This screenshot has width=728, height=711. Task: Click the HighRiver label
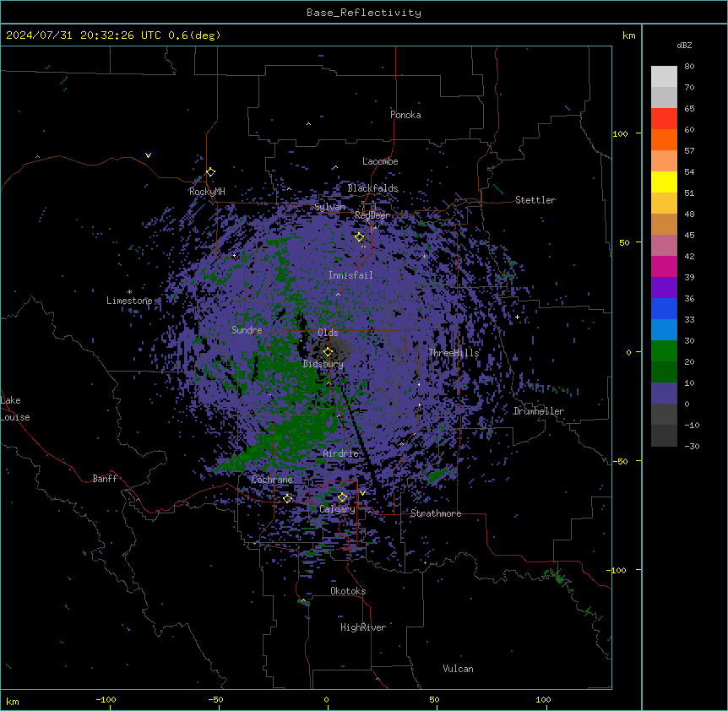pos(363,627)
